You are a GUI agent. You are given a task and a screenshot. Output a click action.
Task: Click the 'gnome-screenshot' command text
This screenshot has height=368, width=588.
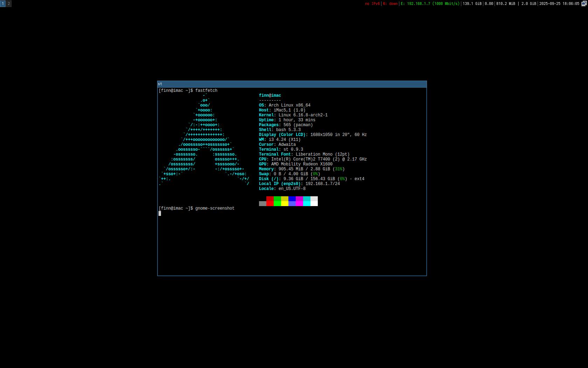coord(215,208)
